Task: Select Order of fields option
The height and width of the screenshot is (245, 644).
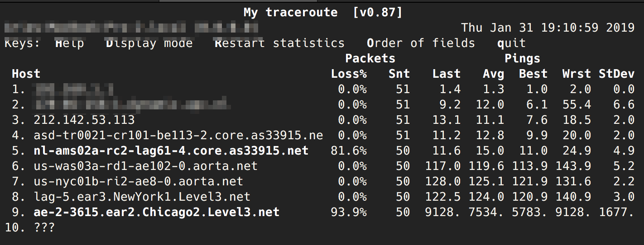Action: coord(420,44)
